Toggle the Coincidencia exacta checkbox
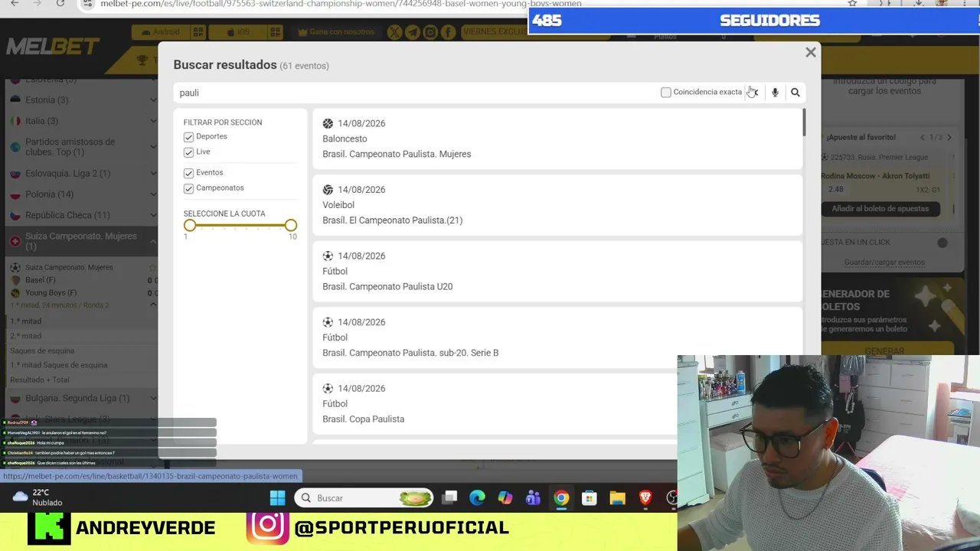 666,93
